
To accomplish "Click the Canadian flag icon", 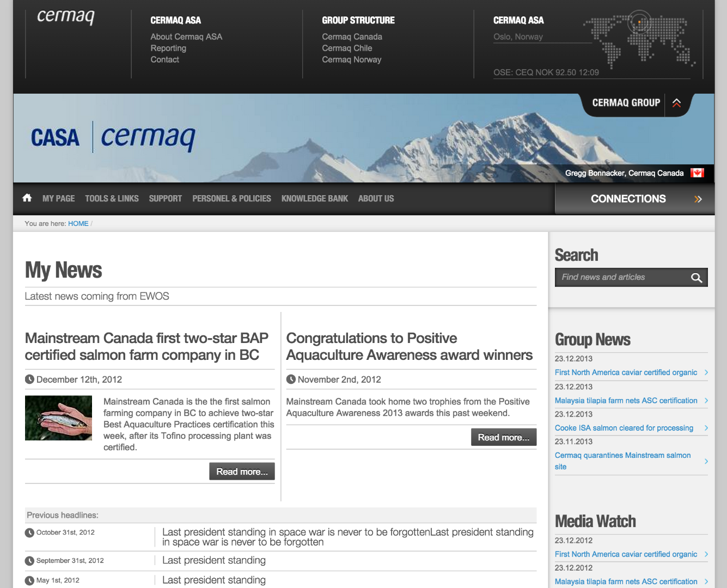I will coord(697,173).
